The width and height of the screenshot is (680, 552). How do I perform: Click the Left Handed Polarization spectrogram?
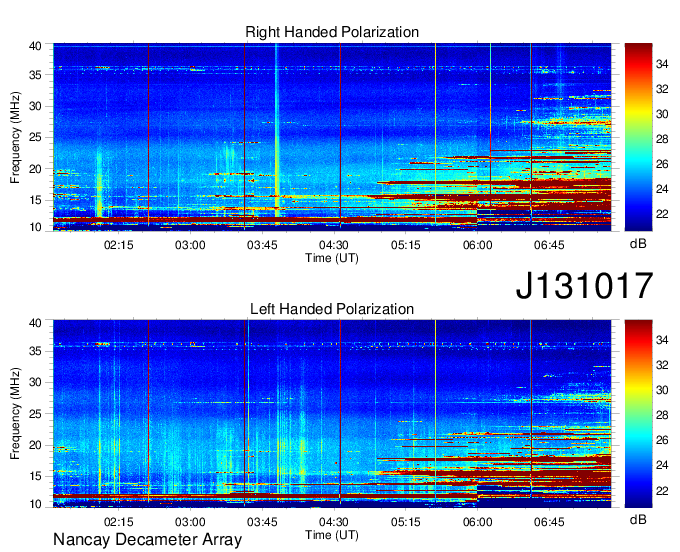click(x=332, y=414)
